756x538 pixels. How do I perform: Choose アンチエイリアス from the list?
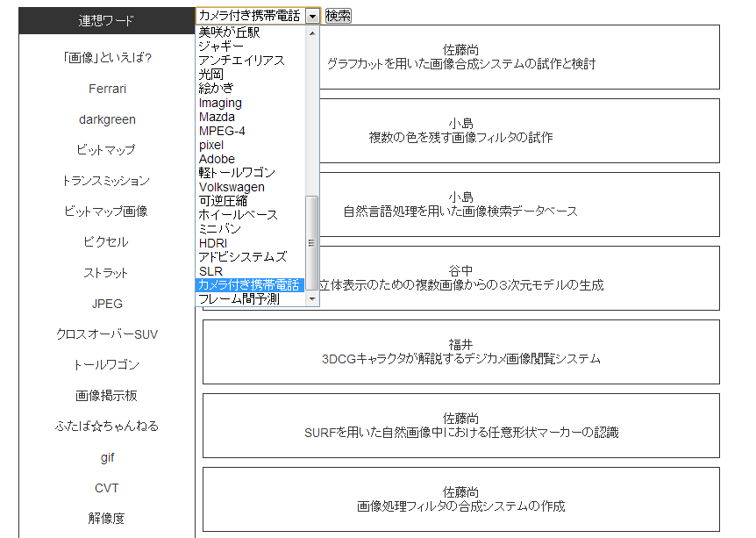(250, 61)
